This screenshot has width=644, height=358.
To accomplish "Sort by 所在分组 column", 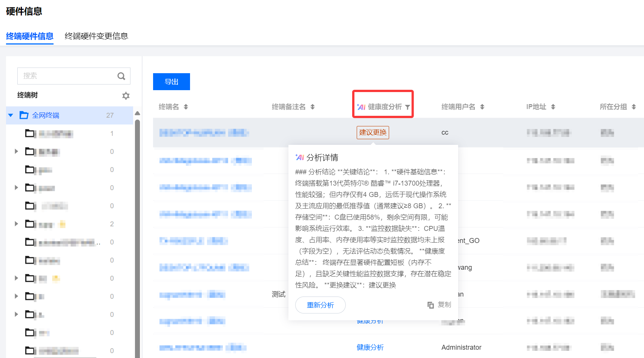I will pyautogui.click(x=634, y=107).
